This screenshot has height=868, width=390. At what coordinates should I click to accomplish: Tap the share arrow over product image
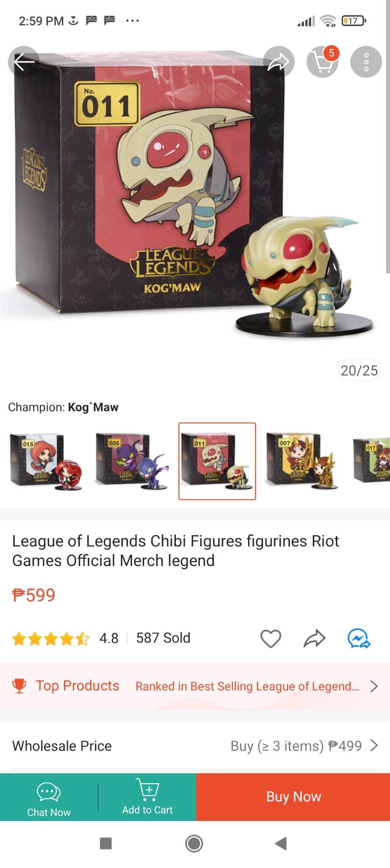point(279,62)
